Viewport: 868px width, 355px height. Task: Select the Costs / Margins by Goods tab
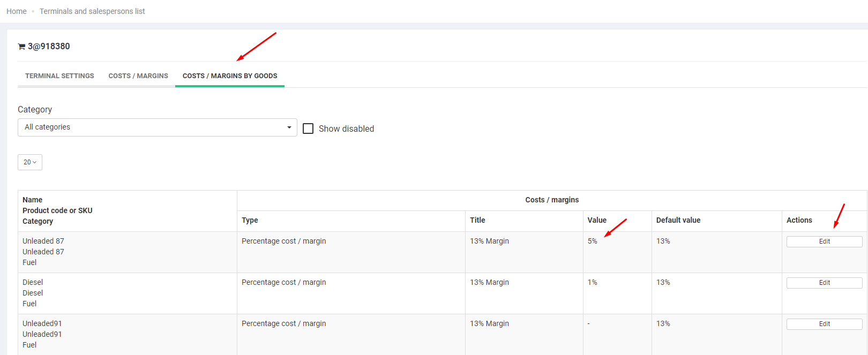tap(230, 76)
